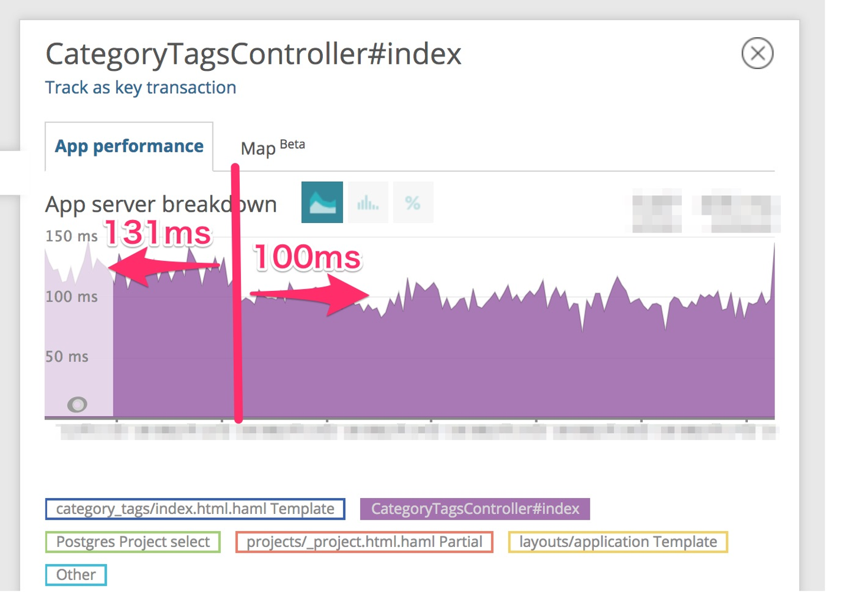Toggle the projects/_project.html.haml Partial legend item

tap(364, 542)
